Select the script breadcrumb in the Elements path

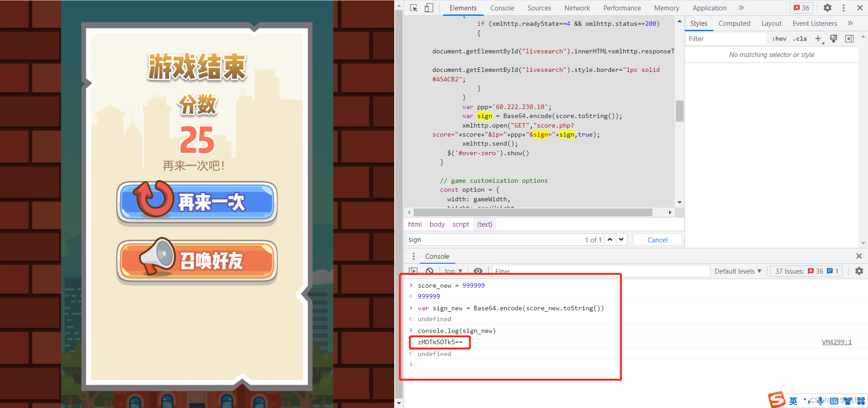(x=460, y=224)
